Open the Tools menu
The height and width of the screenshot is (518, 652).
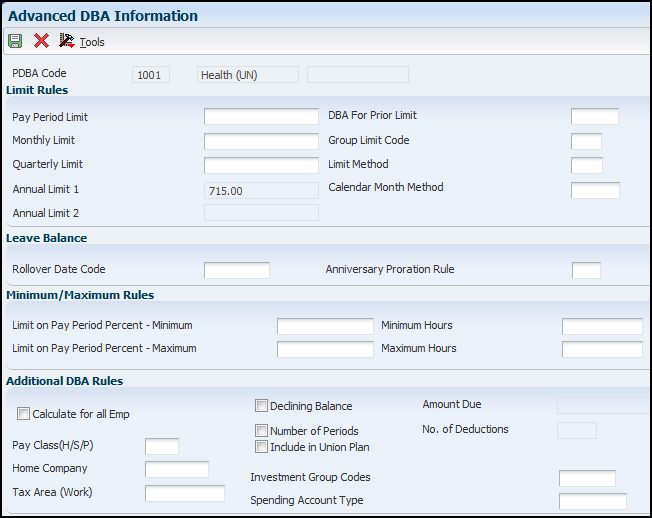92,42
